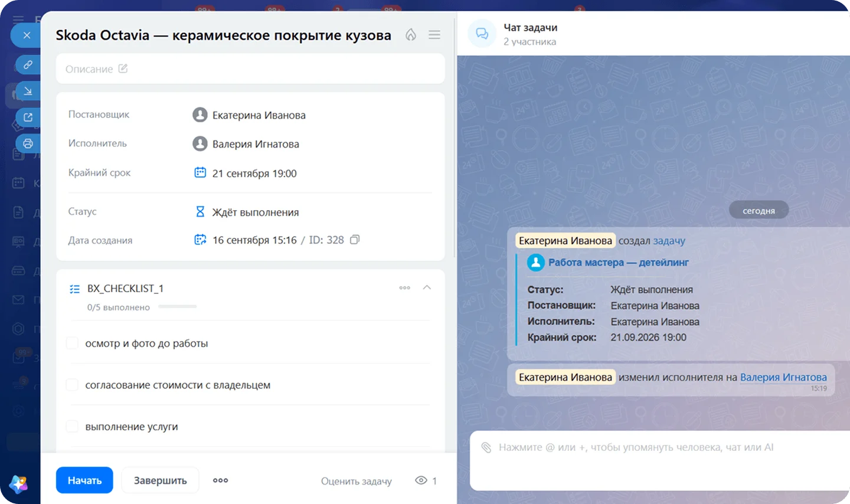This screenshot has width=850, height=504.
Task: Print the task using the printer icon
Action: pos(28,143)
